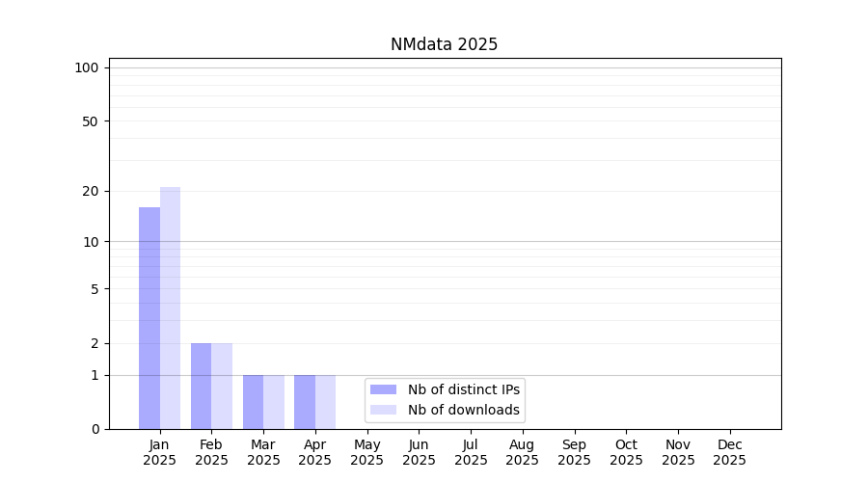
Task: Click the '100' y-axis tick label
Action: pos(87,67)
